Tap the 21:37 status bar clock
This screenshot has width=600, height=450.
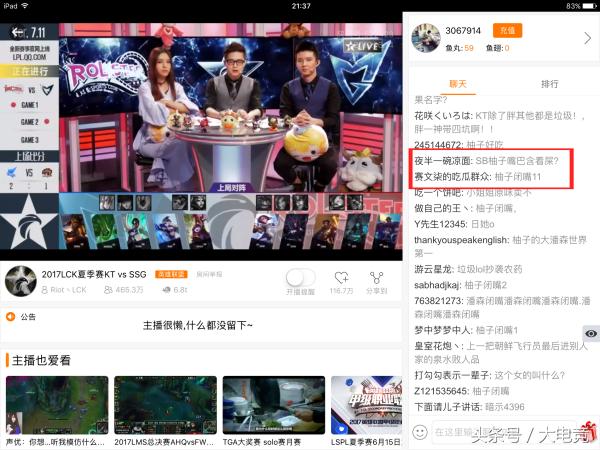click(301, 6)
